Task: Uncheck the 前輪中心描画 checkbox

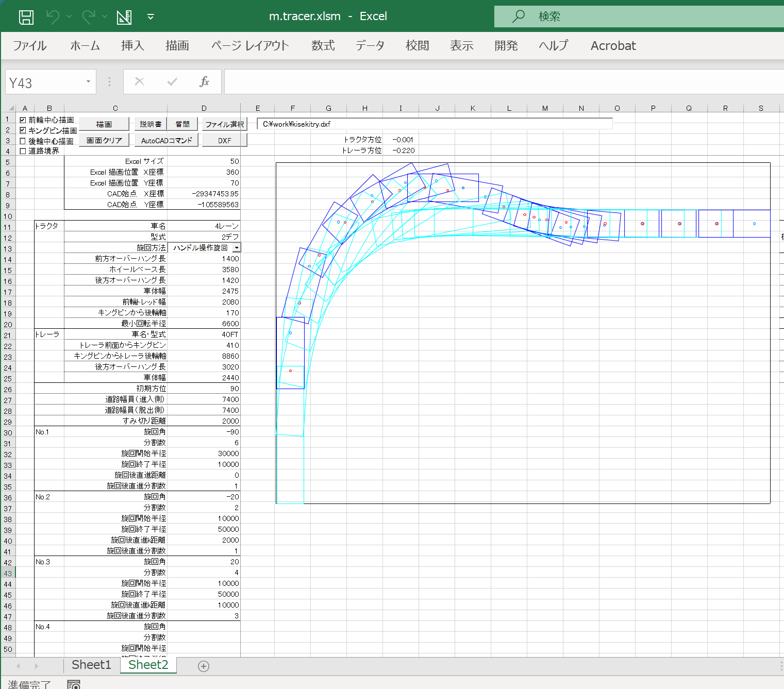Action: (23, 120)
